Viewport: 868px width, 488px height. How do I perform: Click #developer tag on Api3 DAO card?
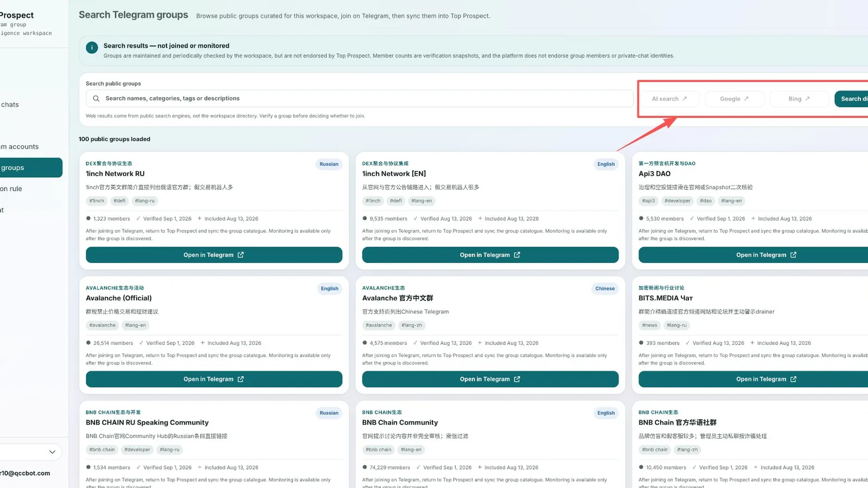click(x=679, y=201)
